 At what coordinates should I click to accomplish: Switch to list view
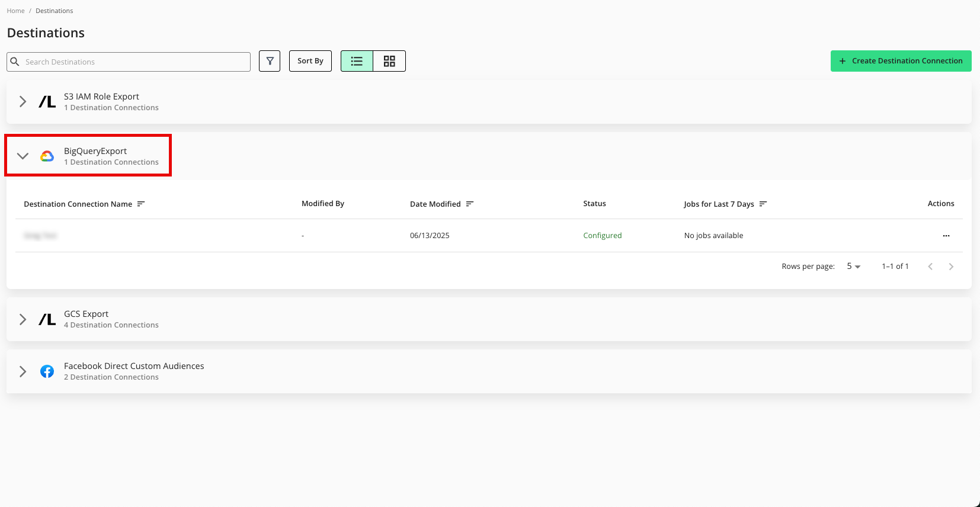pyautogui.click(x=357, y=61)
